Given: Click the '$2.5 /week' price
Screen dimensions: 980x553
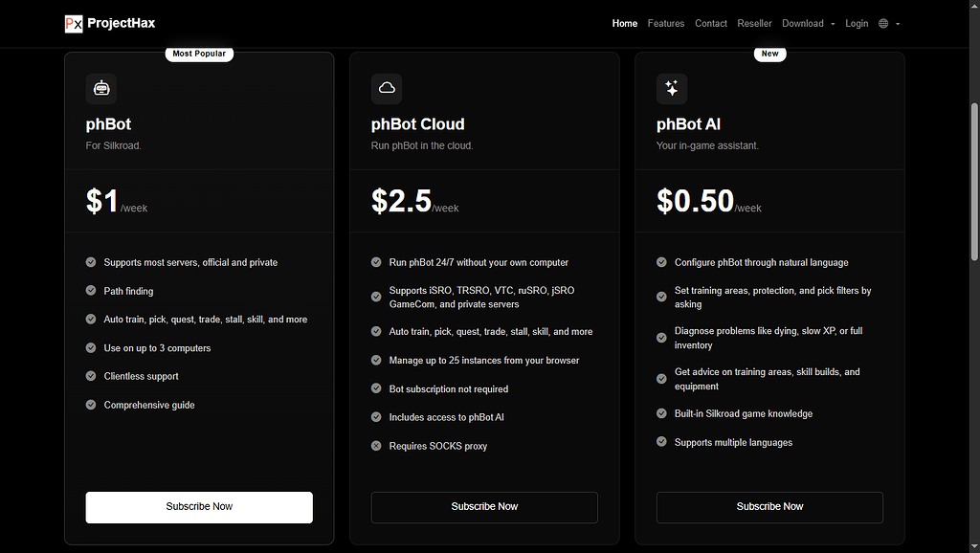Looking at the screenshot, I should pyautogui.click(x=415, y=201).
